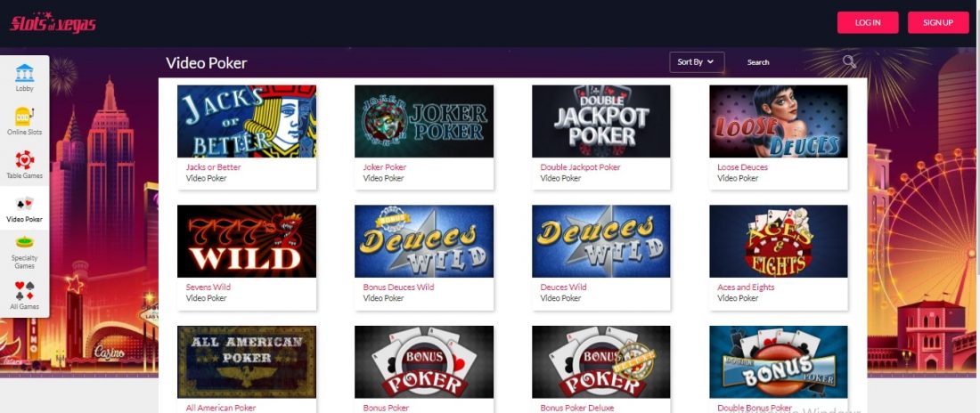Click the Aces and Eights title link
This screenshot has height=413, width=980.
(x=746, y=287)
